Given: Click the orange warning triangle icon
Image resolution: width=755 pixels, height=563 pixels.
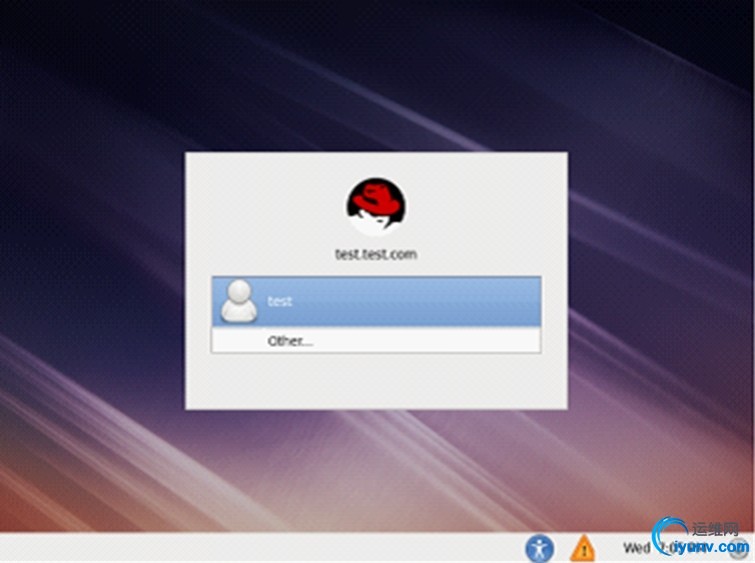Looking at the screenshot, I should (583, 549).
